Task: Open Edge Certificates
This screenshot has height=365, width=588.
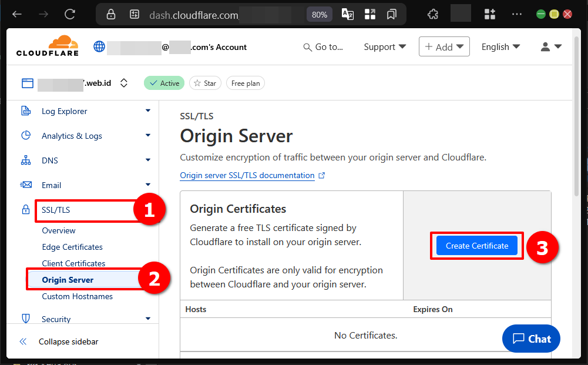Action: [x=72, y=247]
